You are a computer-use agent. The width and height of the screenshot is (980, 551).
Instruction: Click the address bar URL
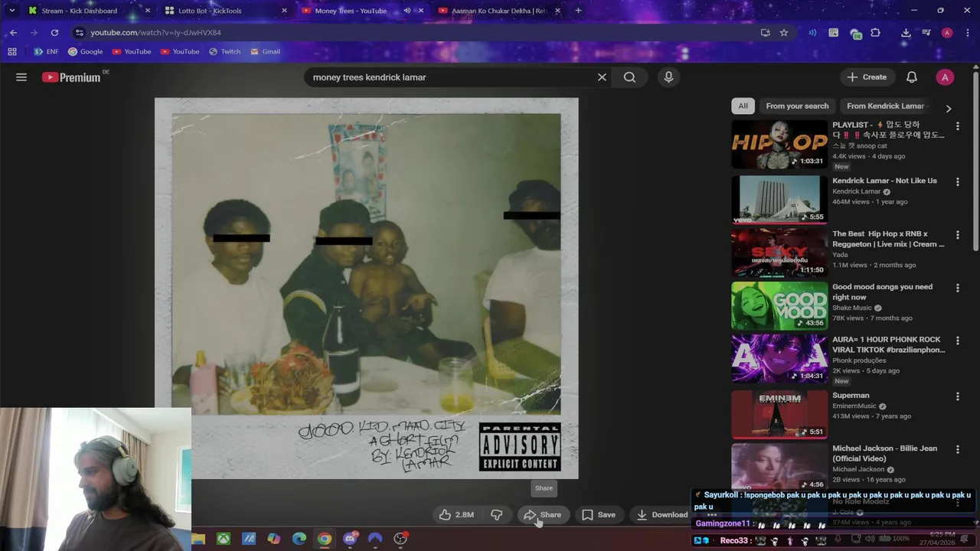click(x=156, y=33)
